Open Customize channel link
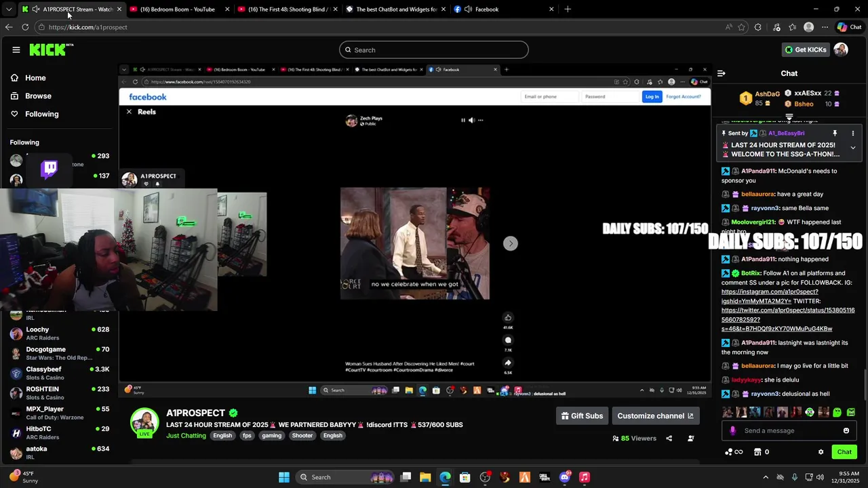This screenshot has width=868, height=488. pos(655,415)
